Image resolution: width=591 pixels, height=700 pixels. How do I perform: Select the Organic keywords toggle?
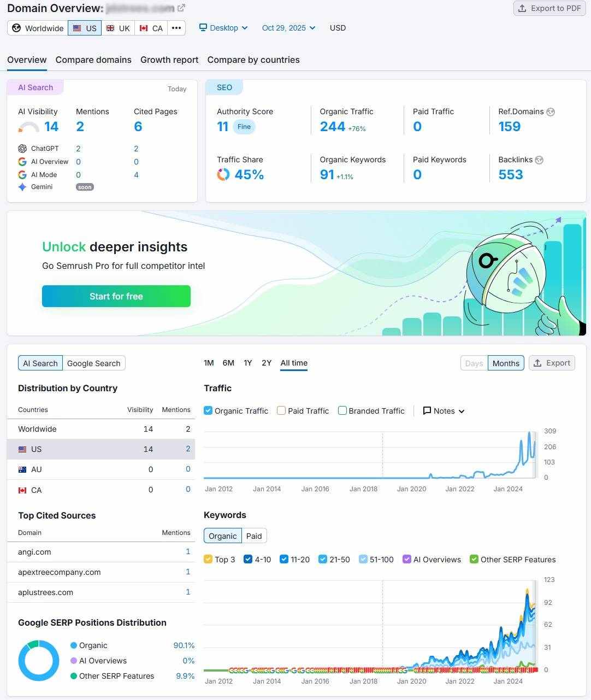tap(223, 536)
